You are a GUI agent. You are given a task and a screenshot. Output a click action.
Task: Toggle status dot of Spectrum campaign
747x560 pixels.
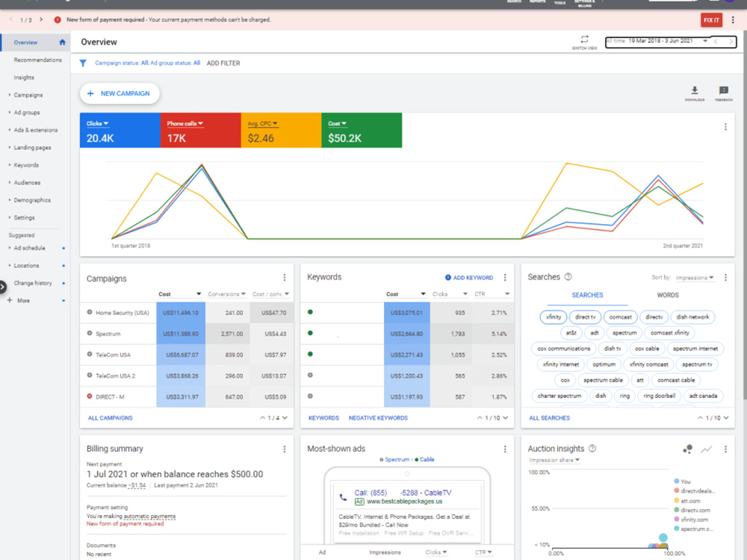[x=89, y=333]
